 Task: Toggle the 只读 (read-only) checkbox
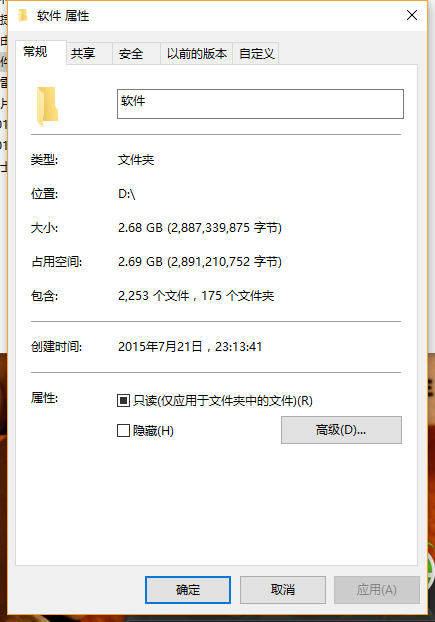pos(123,401)
